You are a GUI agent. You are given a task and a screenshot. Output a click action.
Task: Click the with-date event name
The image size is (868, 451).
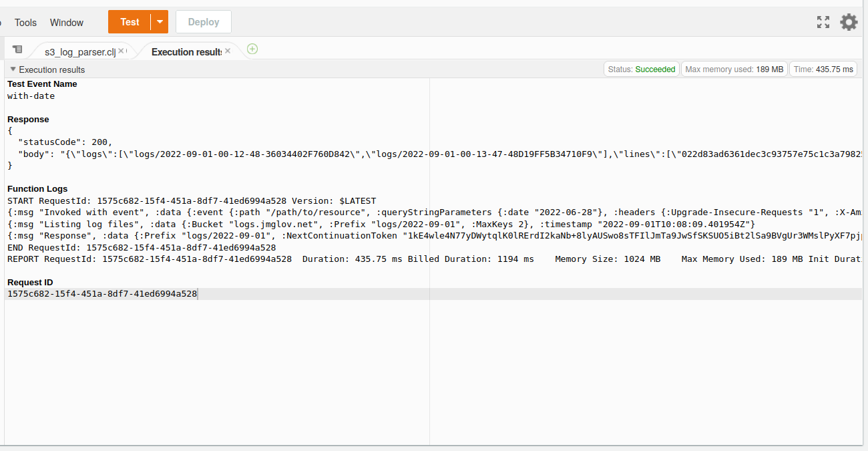coord(31,96)
